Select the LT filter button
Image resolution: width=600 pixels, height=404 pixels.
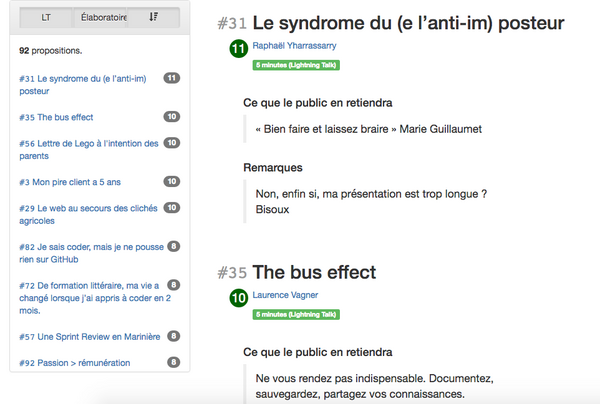tap(46, 17)
